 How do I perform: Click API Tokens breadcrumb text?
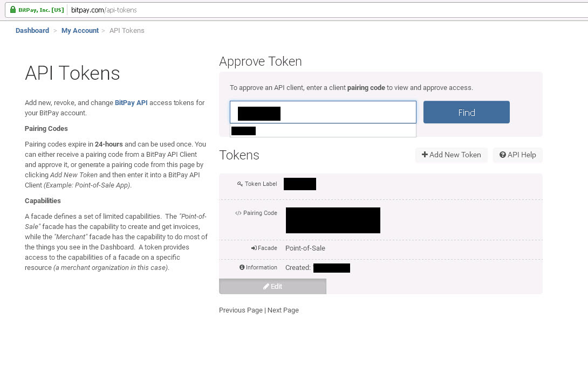click(127, 30)
